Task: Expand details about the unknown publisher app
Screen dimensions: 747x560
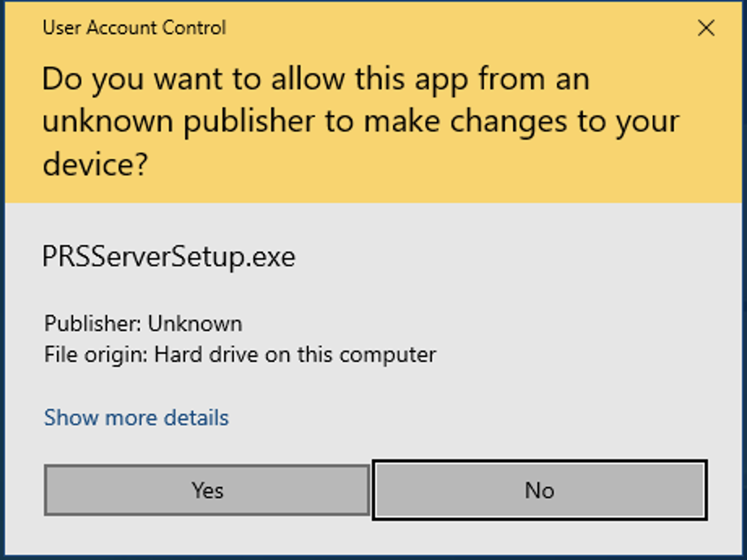Action: click(x=136, y=418)
